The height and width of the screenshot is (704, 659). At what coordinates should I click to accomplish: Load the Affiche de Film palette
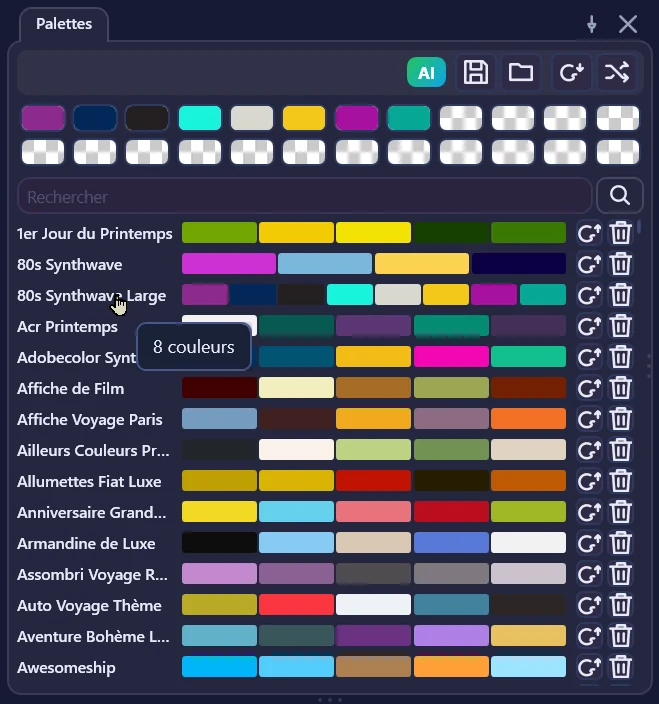[589, 388]
